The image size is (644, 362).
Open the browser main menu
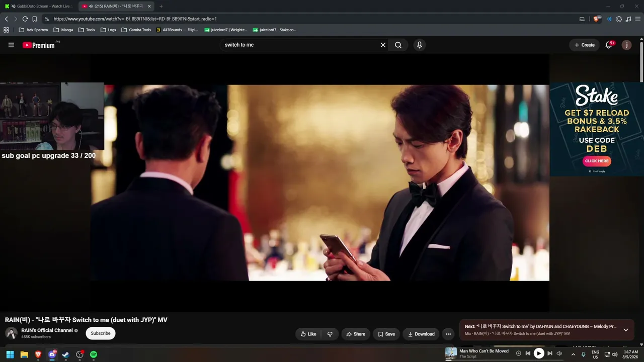click(x=638, y=19)
